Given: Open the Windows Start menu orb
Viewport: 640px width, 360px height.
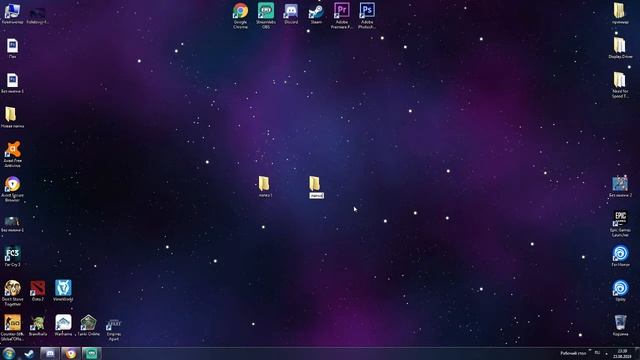Looking at the screenshot, I should [x=9, y=353].
